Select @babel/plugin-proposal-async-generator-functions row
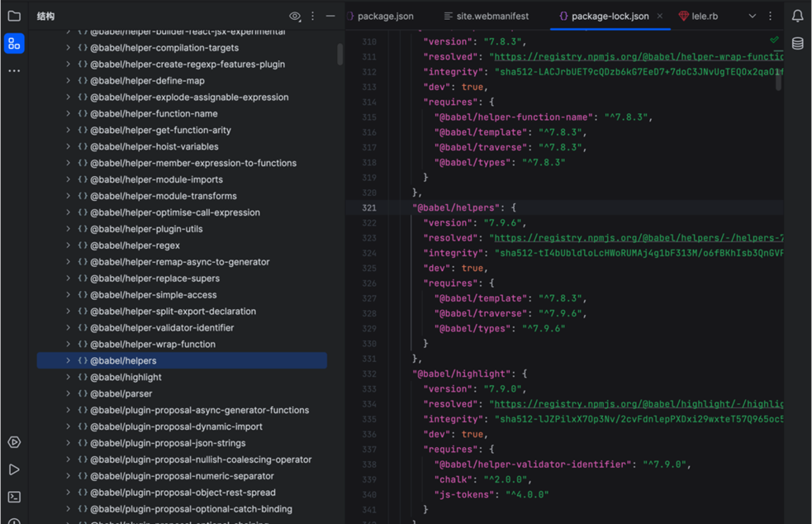 click(x=182, y=410)
